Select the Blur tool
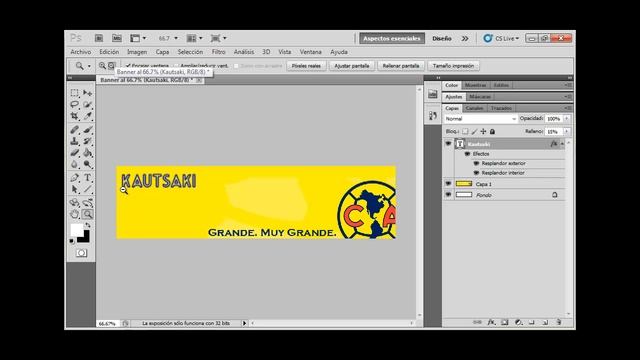 tap(75, 164)
